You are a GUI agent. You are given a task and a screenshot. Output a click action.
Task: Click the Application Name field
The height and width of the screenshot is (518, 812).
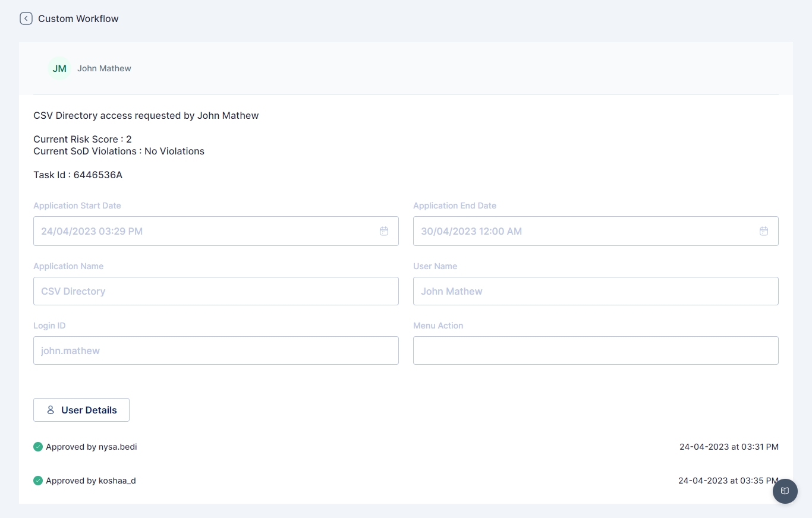(216, 291)
